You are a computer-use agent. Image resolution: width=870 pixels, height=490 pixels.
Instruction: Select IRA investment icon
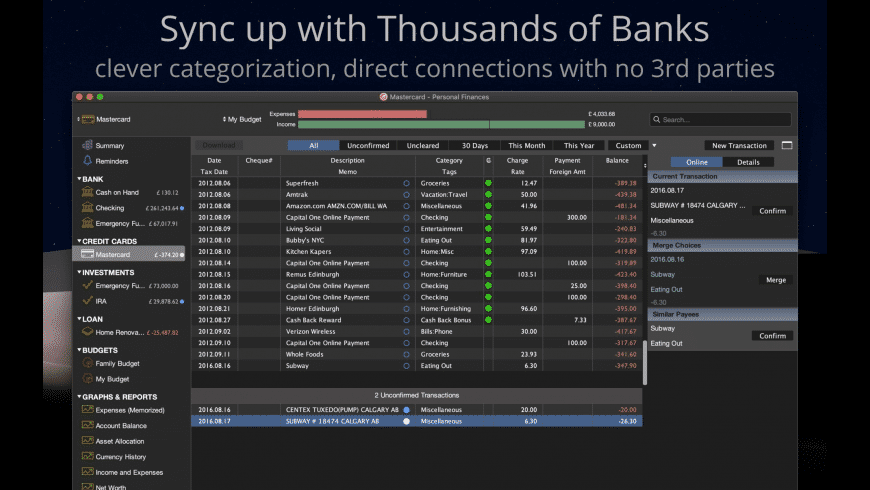[x=87, y=301]
